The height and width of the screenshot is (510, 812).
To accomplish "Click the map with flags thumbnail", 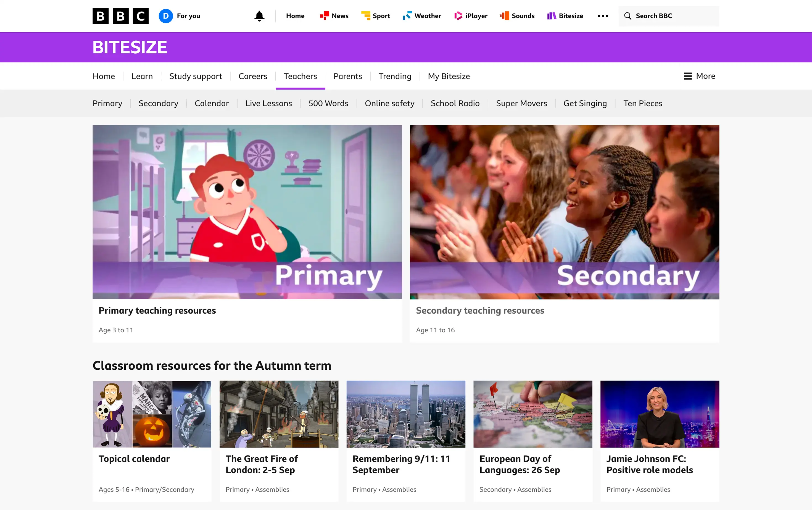I will (x=533, y=414).
